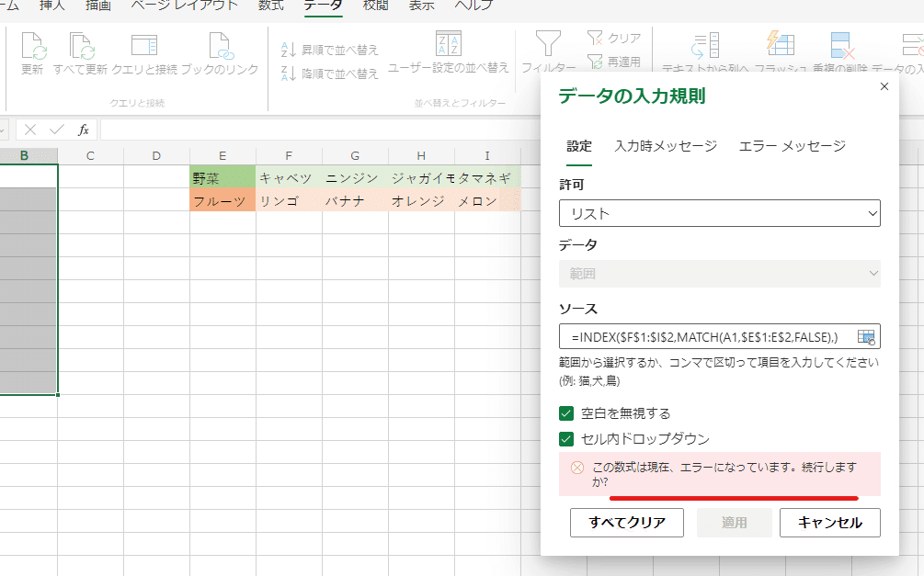Open the ヘルプ ribbon tab
This screenshot has width=924, height=576.
click(473, 6)
